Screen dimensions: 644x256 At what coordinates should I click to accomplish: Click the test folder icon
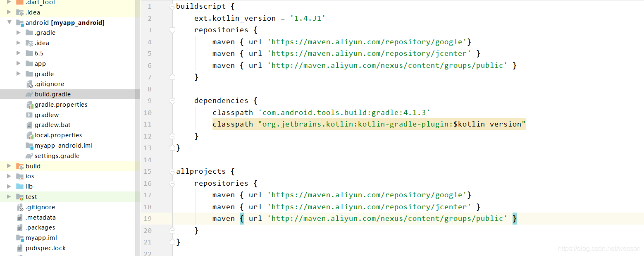[20, 197]
